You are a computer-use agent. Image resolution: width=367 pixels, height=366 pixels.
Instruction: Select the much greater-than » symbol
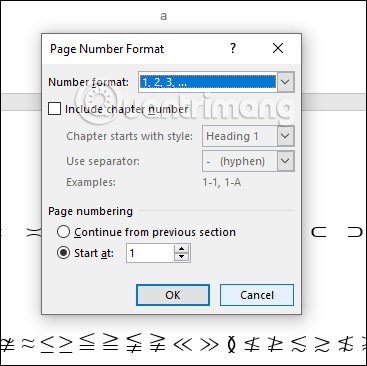pos(209,344)
